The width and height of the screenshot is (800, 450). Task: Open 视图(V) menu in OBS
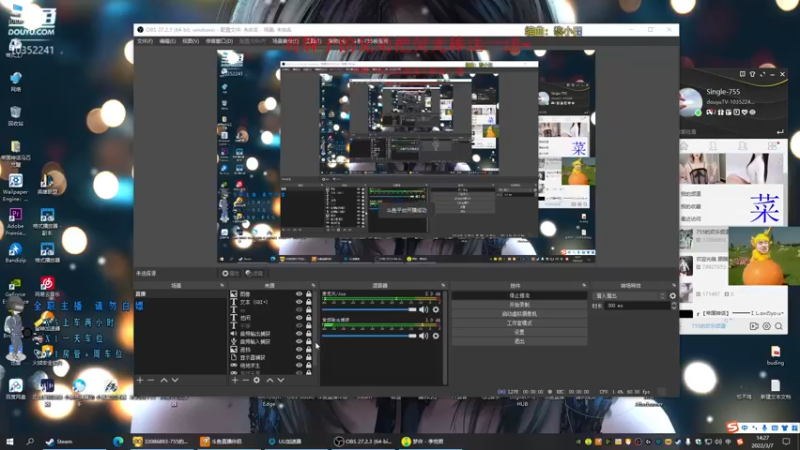[x=190, y=41]
